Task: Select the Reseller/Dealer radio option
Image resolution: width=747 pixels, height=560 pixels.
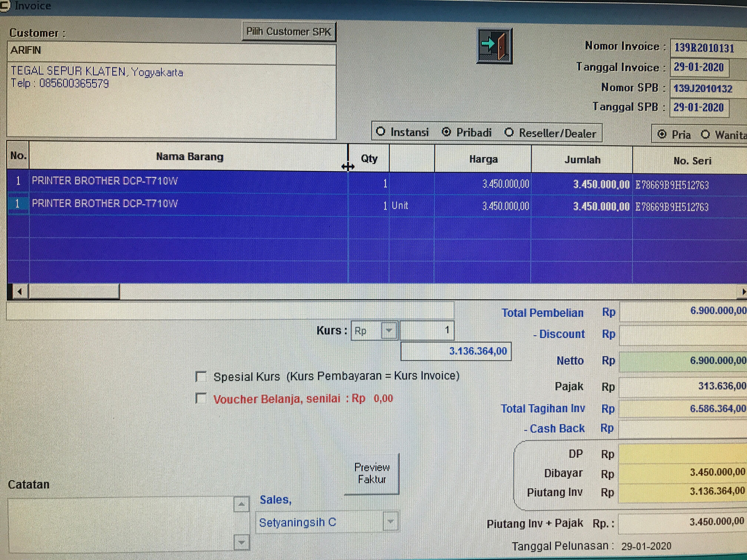Action: coord(509,132)
